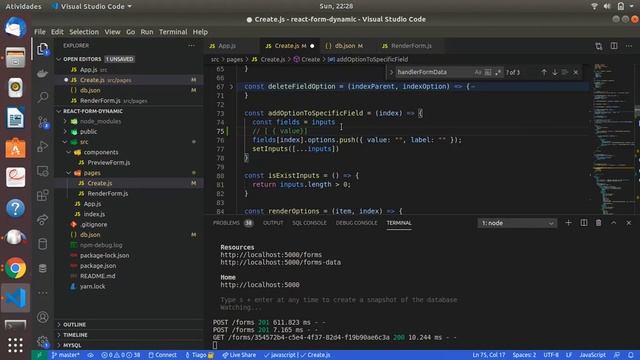Unfold the deleteFieldOption code block on line 67
This screenshot has height=360, width=640.
coord(231,87)
